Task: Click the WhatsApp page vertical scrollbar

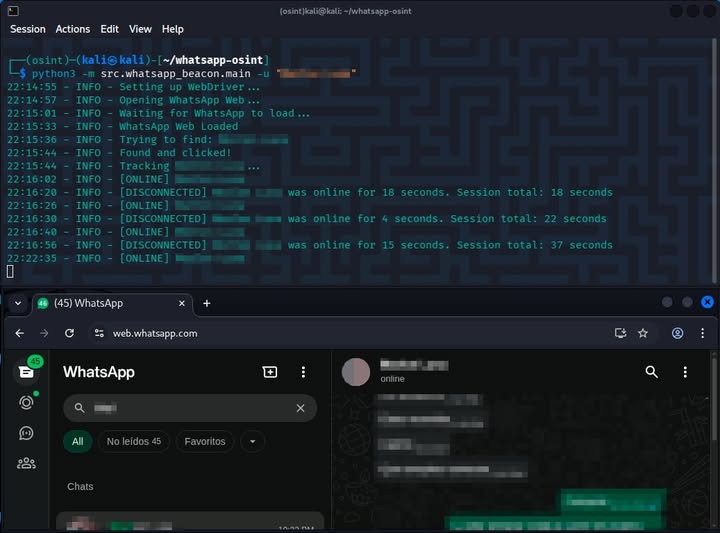Action: (714, 397)
